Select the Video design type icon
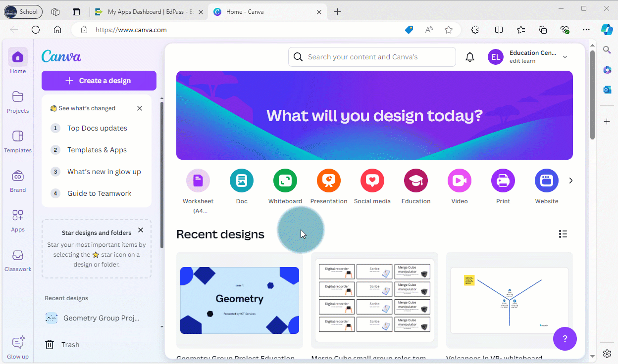Screen dimensions: 618x364 tap(460, 181)
